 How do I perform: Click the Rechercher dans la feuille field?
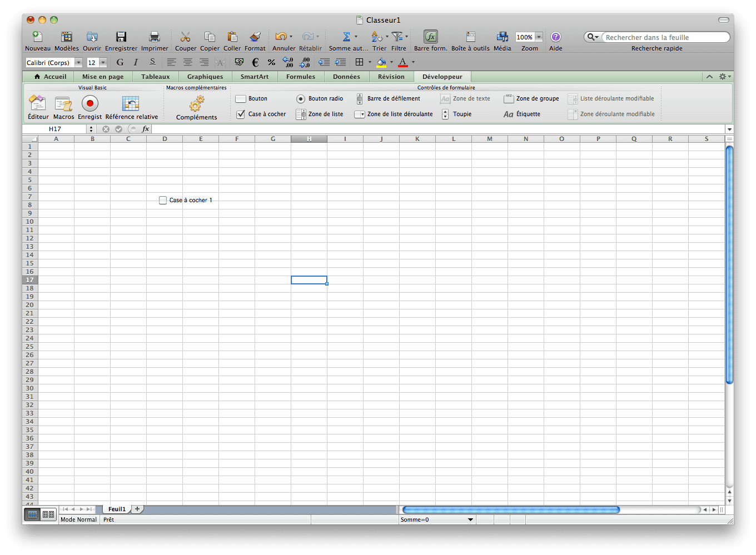click(x=665, y=37)
